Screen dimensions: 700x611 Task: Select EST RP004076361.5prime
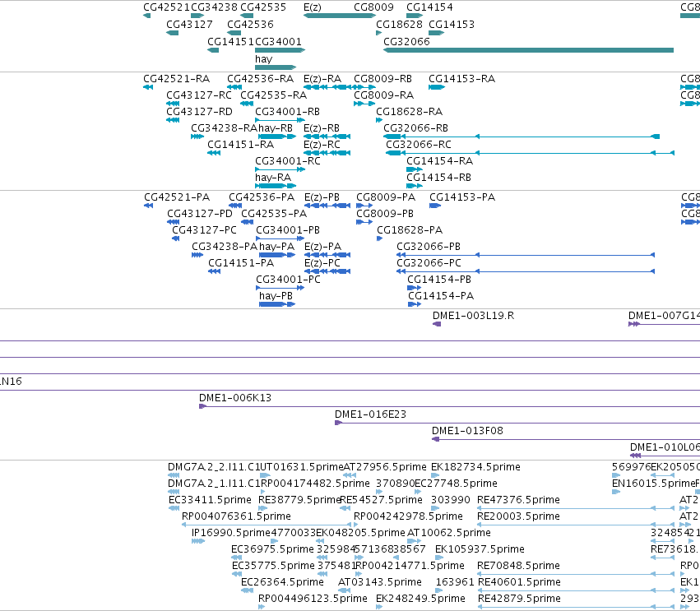(236, 516)
